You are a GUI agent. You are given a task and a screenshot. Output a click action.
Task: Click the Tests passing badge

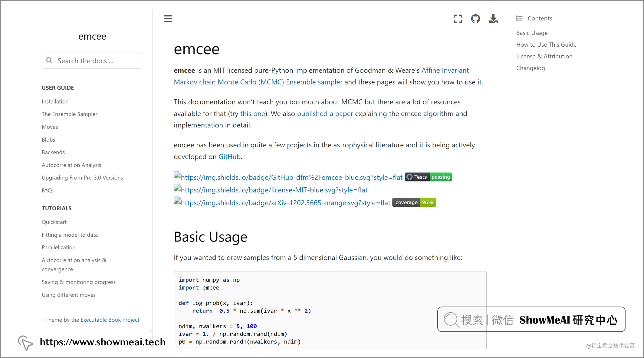click(428, 177)
